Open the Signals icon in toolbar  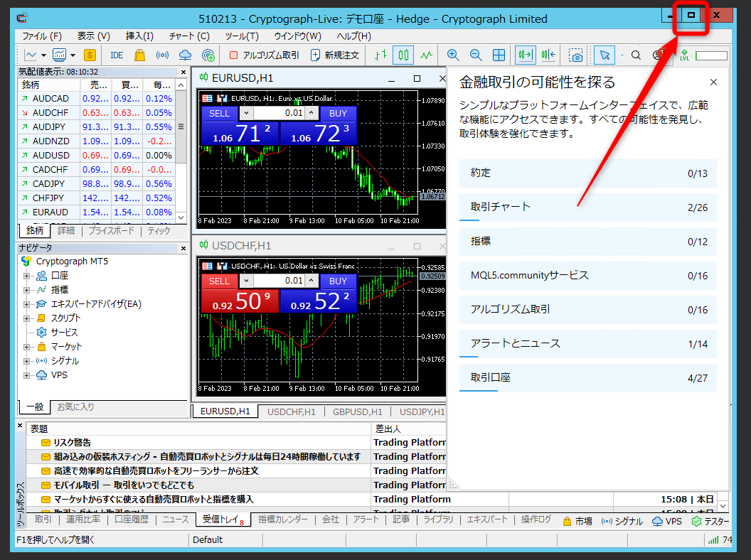pos(162,55)
